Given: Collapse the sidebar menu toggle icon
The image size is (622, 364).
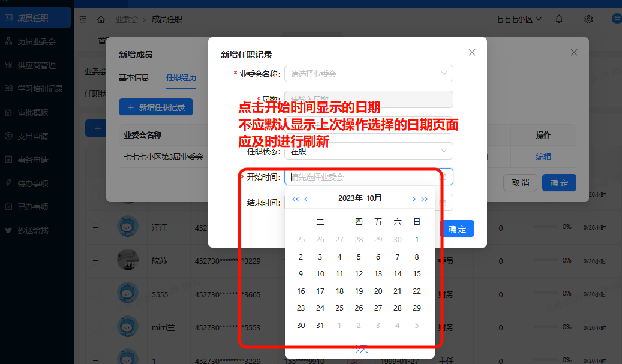Looking at the screenshot, I should 83,19.
